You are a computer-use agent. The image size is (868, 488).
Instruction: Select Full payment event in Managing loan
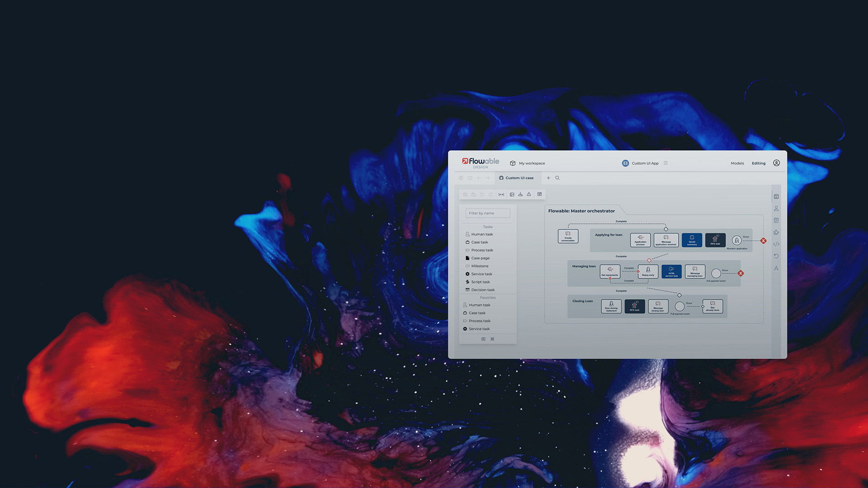(x=716, y=273)
